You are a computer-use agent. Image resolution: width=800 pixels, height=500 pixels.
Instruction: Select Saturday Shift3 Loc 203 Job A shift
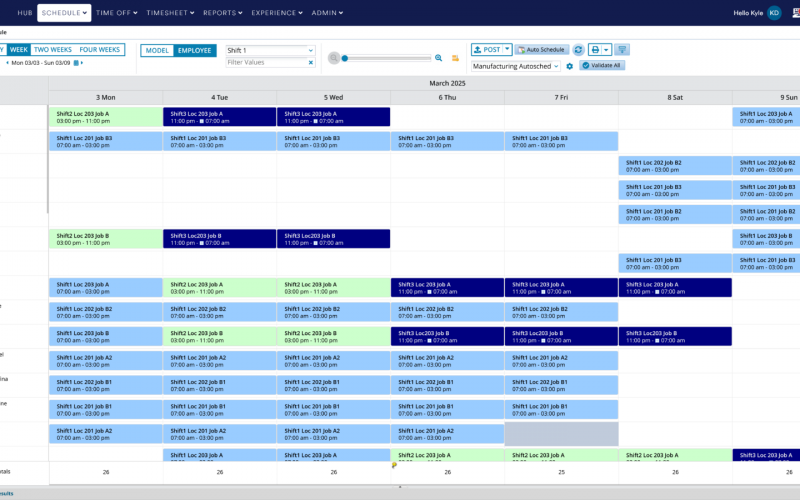675,288
